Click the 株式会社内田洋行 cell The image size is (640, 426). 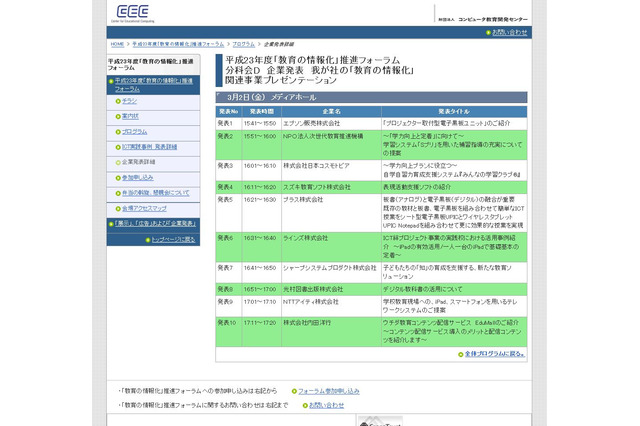click(x=331, y=332)
